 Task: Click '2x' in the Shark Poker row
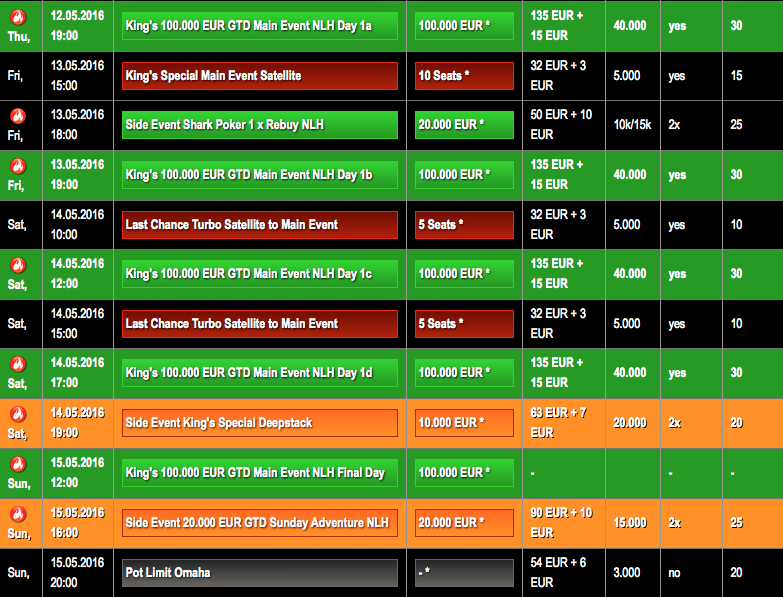[x=674, y=125]
